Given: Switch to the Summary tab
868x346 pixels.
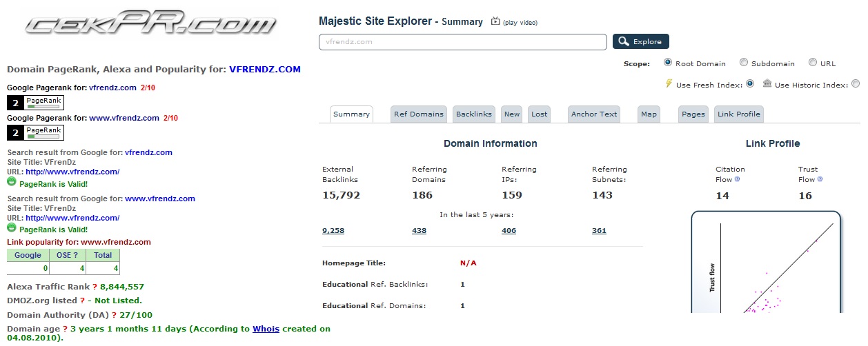Looking at the screenshot, I should click(x=352, y=114).
